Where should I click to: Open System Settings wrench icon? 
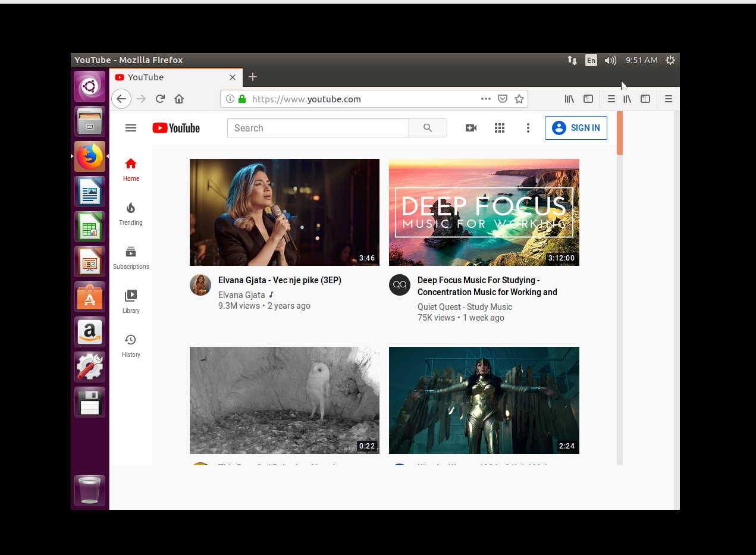90,367
